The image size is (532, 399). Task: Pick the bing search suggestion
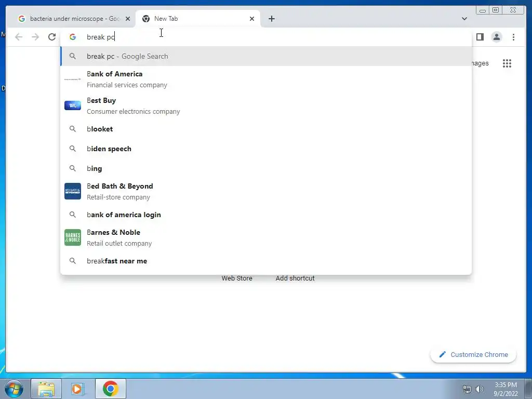266,168
